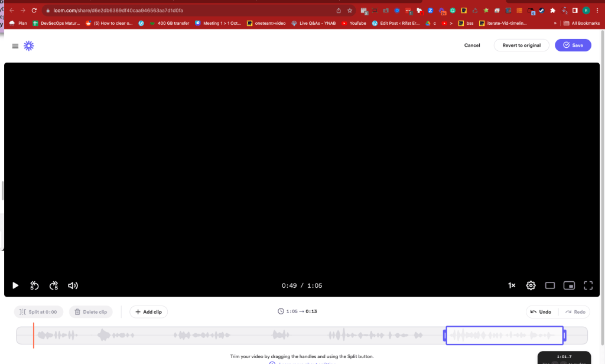Open the green star extension icon
This screenshot has width=605, height=364.
tap(486, 11)
